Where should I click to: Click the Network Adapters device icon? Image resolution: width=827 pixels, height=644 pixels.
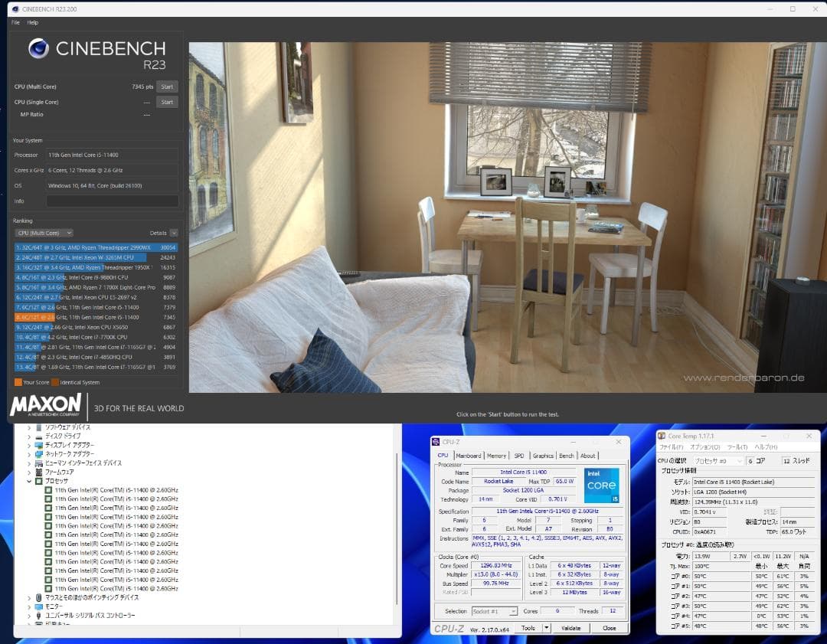click(39, 454)
